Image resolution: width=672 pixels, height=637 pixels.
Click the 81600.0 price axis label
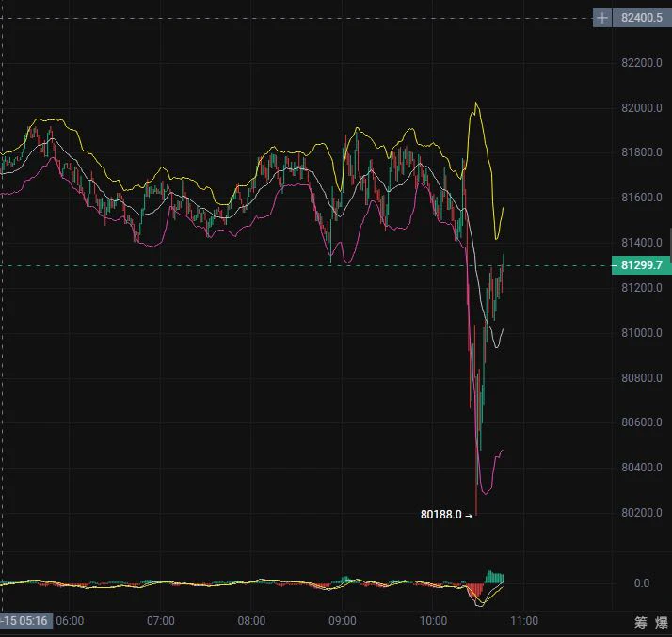642,198
